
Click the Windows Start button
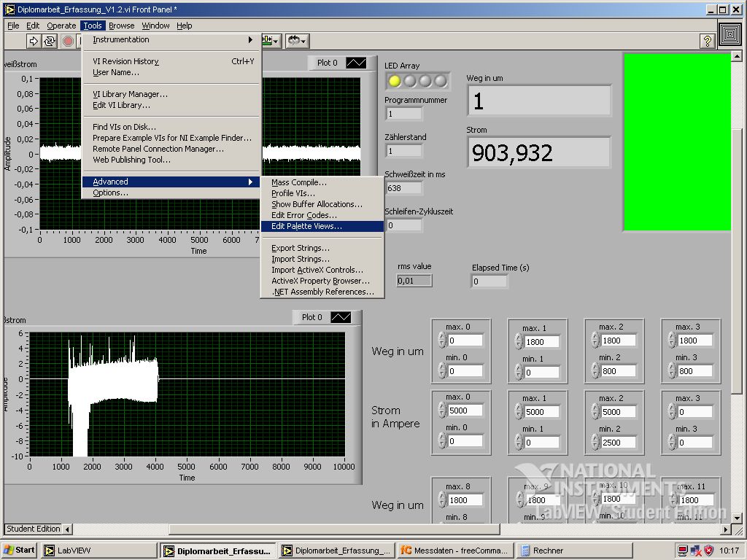point(20,551)
